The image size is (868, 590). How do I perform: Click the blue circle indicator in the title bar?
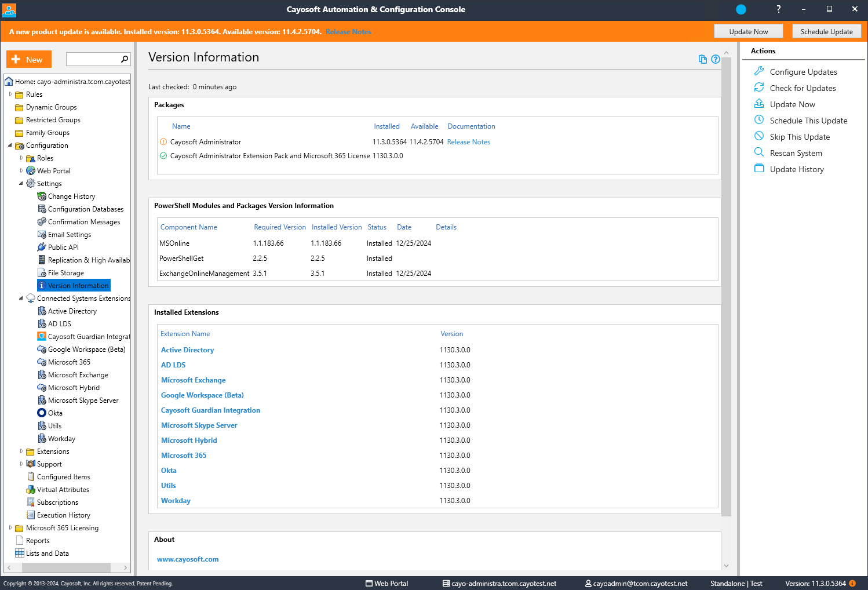741,9
